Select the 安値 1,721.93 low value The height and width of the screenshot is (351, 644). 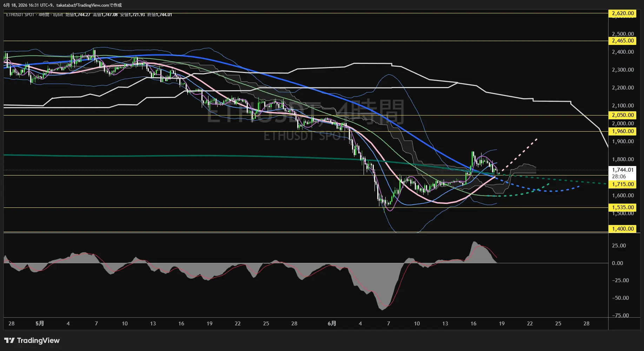point(133,15)
